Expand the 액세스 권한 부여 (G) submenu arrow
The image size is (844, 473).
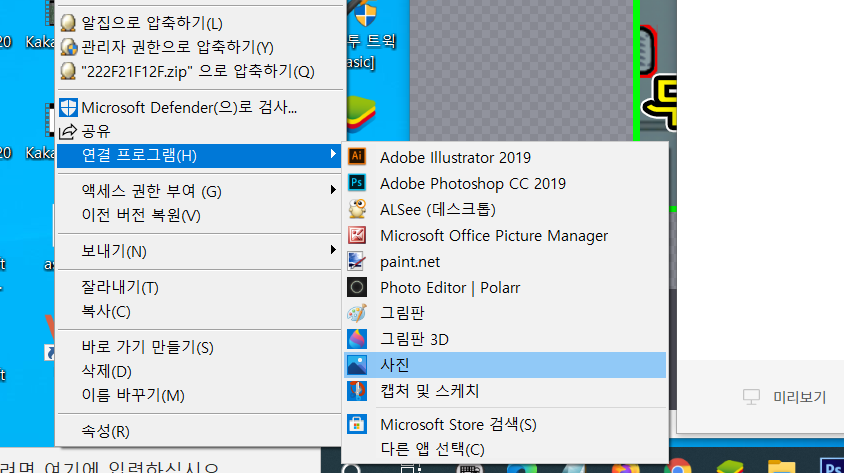333,189
